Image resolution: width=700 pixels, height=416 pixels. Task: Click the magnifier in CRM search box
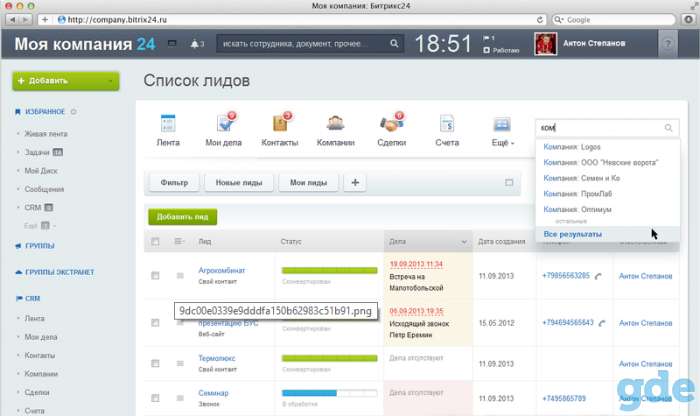668,128
